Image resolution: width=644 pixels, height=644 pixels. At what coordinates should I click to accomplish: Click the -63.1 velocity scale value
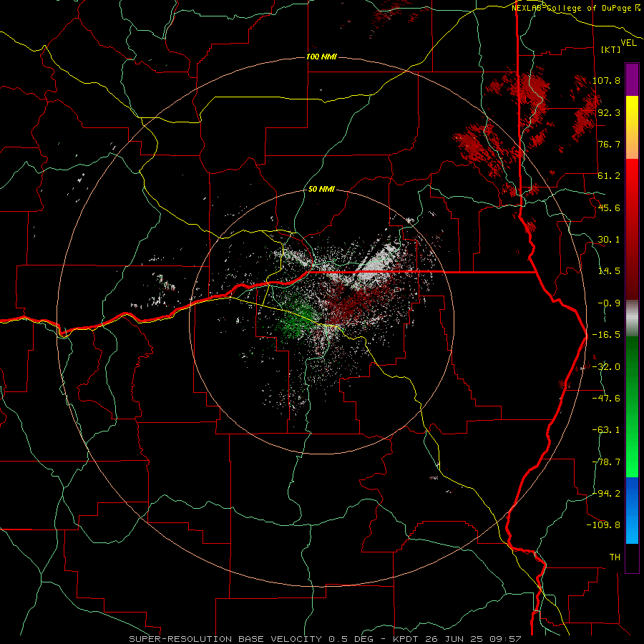(x=606, y=430)
